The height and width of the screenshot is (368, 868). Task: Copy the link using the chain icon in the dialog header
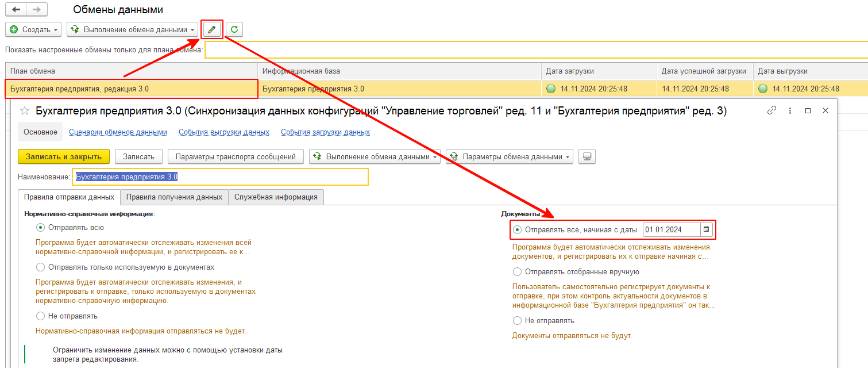click(x=772, y=110)
